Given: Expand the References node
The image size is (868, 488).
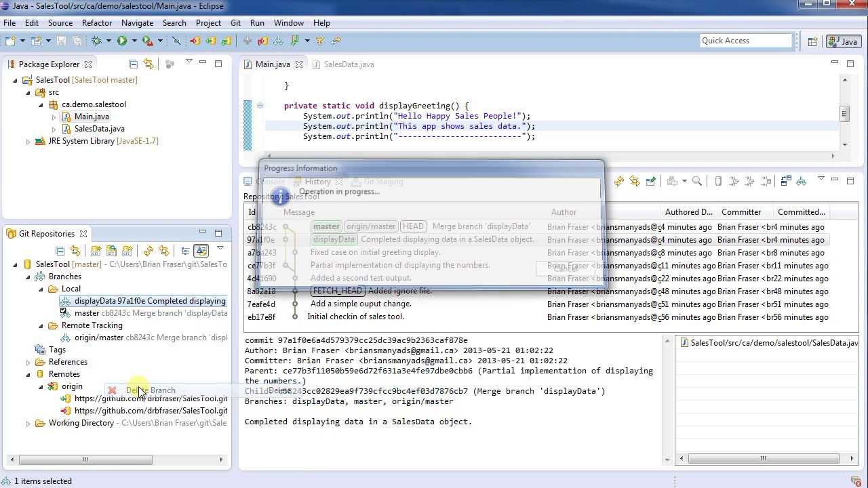Looking at the screenshot, I should pyautogui.click(x=28, y=362).
